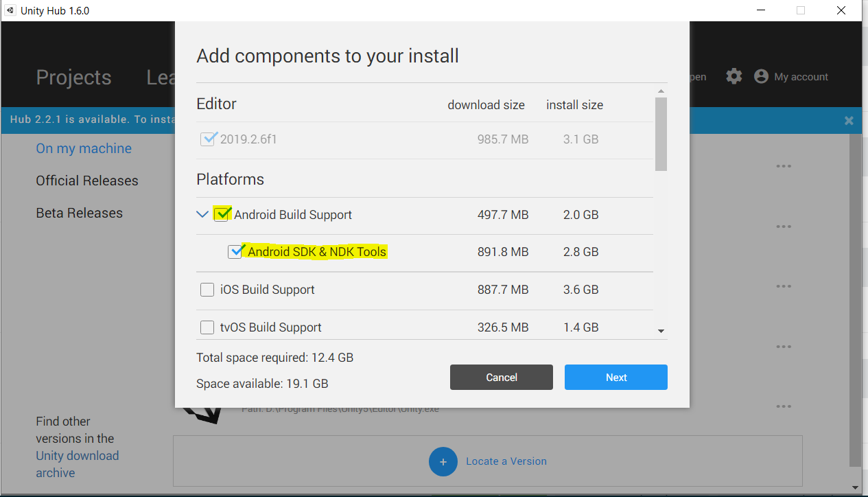The height and width of the screenshot is (497, 868).
Task: Maximize the Unity Hub window
Action: tap(800, 10)
